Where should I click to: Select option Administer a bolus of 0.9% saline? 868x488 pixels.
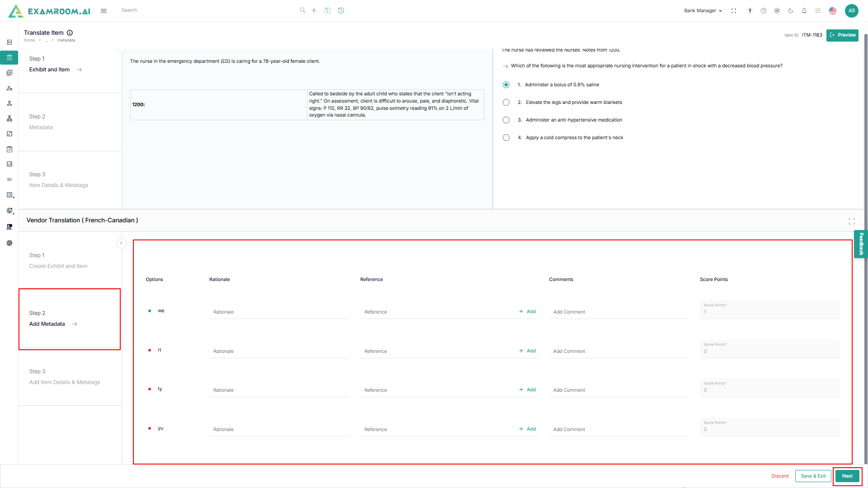pyautogui.click(x=506, y=85)
